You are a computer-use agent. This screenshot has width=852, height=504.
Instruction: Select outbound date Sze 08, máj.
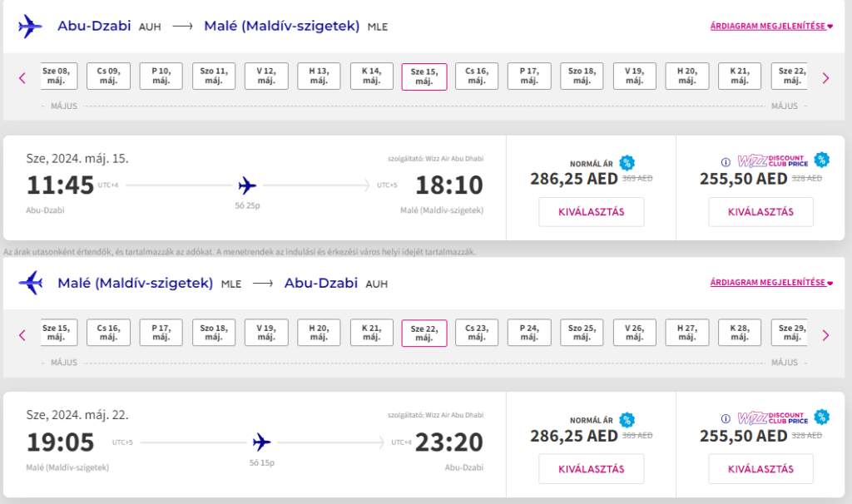click(59, 76)
